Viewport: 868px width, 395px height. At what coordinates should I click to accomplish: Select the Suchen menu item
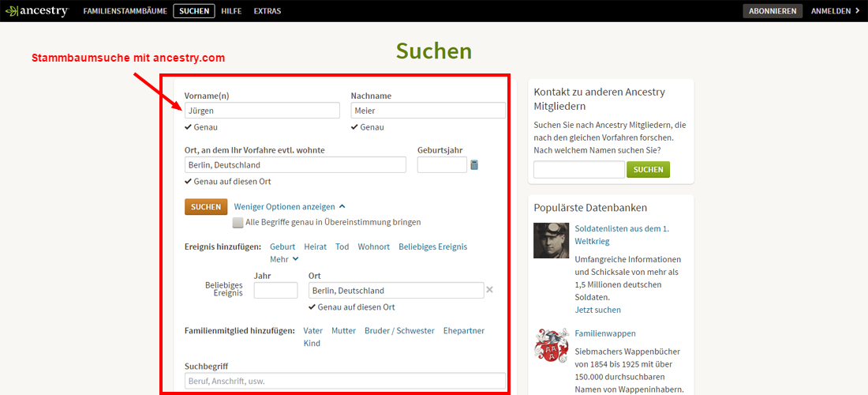click(194, 11)
